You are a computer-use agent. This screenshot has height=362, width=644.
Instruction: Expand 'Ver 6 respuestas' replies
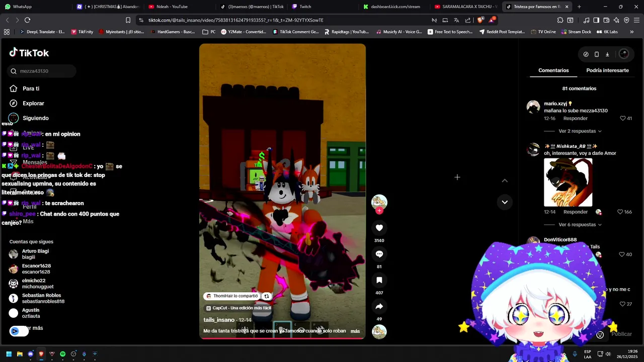[580, 225]
